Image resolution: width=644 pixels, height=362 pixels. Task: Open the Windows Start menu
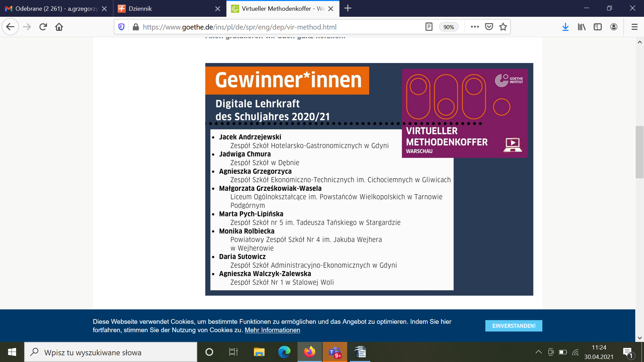12,352
